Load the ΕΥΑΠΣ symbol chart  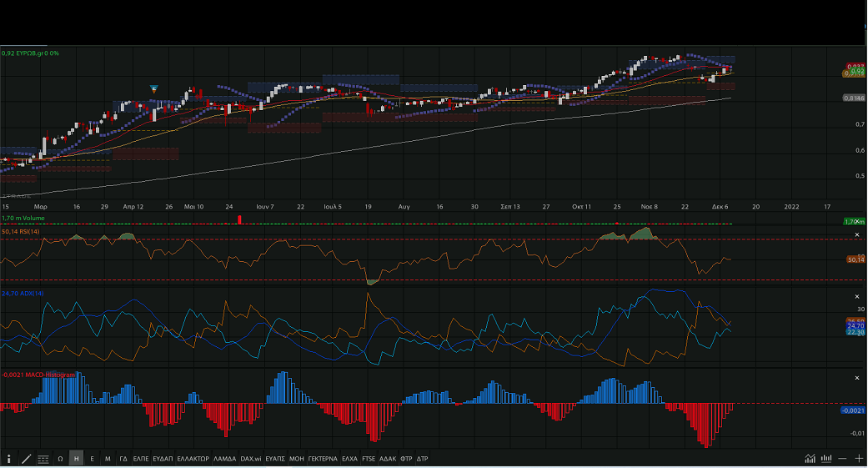point(275,459)
